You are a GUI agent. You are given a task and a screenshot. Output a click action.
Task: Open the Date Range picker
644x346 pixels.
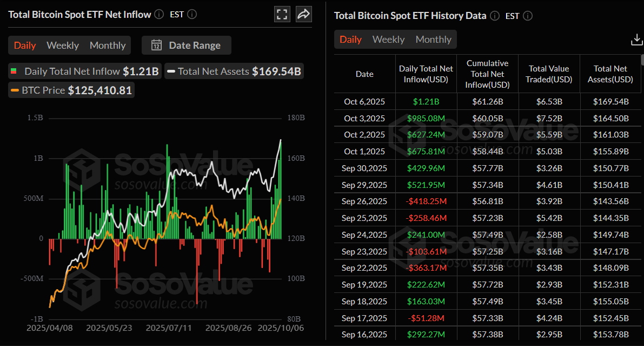coord(187,45)
